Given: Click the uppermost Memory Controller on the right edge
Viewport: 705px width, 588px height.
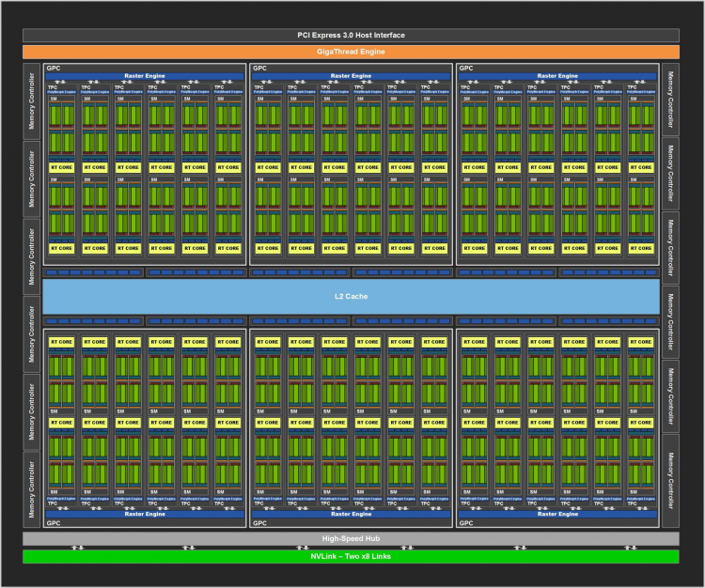Looking at the screenshot, I should click(670, 100).
